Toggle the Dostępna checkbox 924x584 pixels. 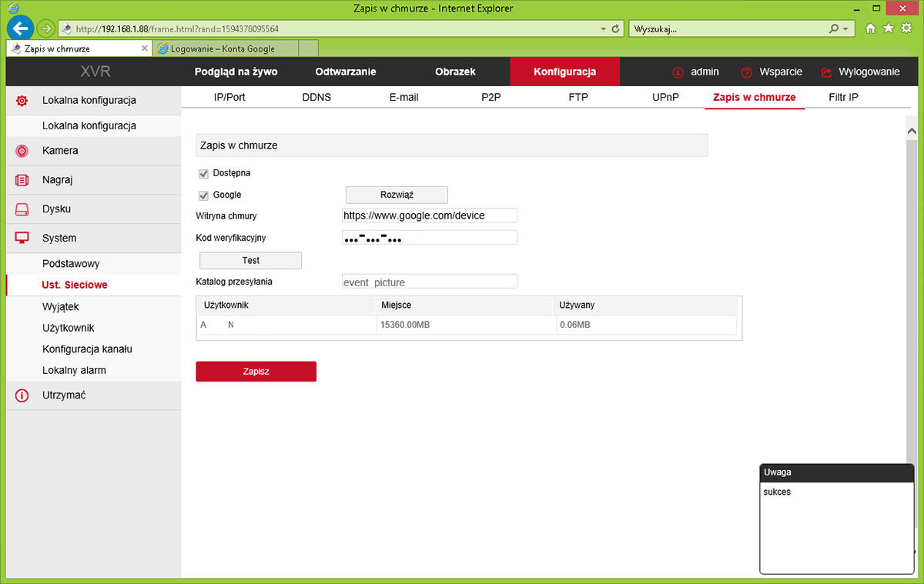tap(204, 174)
